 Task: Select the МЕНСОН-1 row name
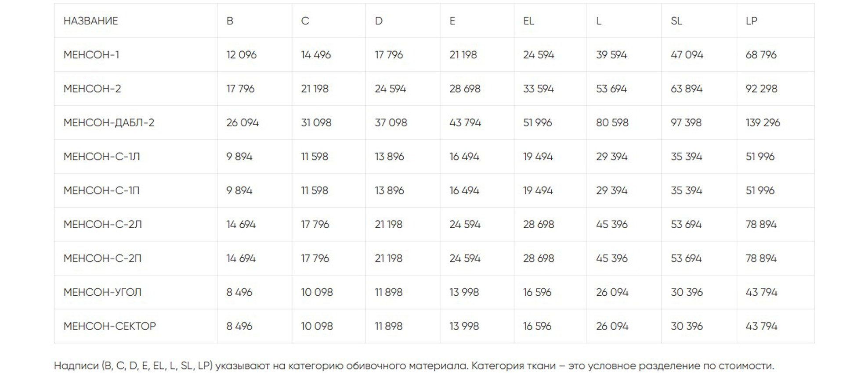coord(91,55)
